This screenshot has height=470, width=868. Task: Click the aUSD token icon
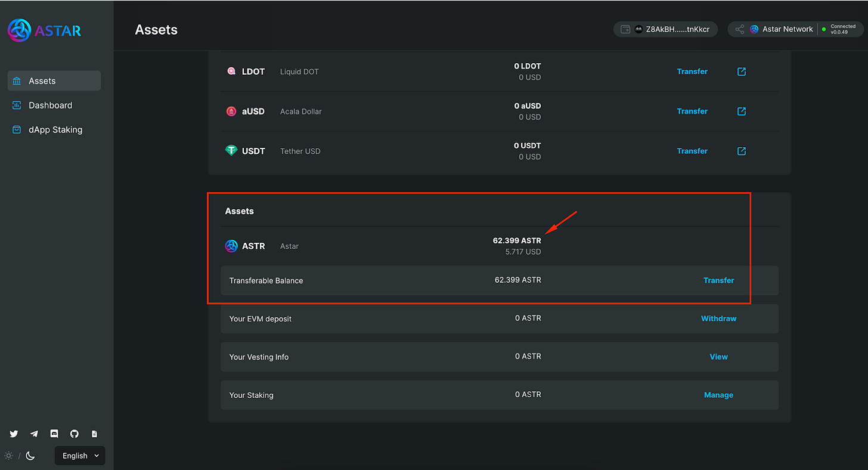[x=231, y=111]
